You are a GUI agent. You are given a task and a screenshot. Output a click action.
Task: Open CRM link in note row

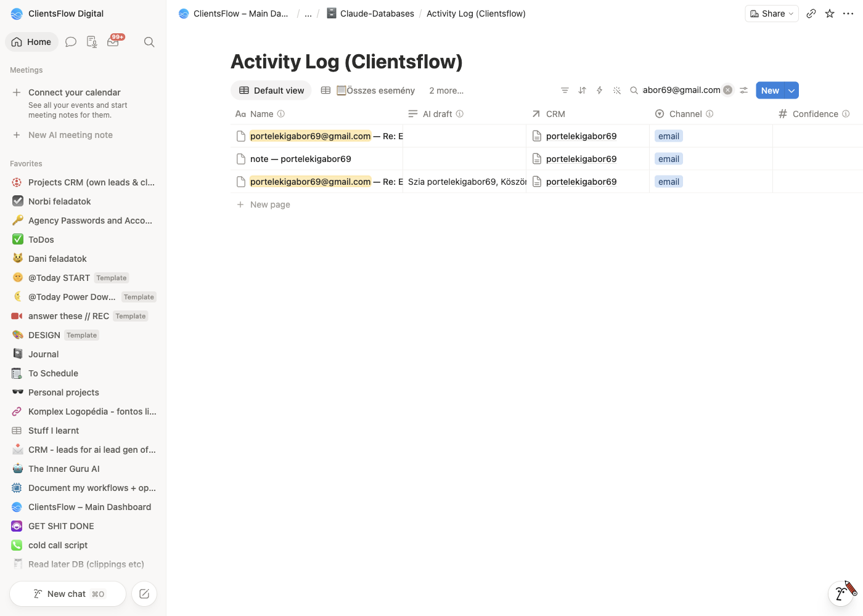(x=581, y=159)
